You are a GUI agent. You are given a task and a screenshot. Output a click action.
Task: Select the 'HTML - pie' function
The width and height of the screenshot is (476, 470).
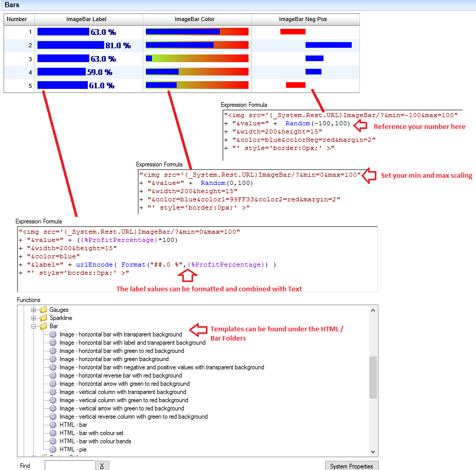click(73, 449)
